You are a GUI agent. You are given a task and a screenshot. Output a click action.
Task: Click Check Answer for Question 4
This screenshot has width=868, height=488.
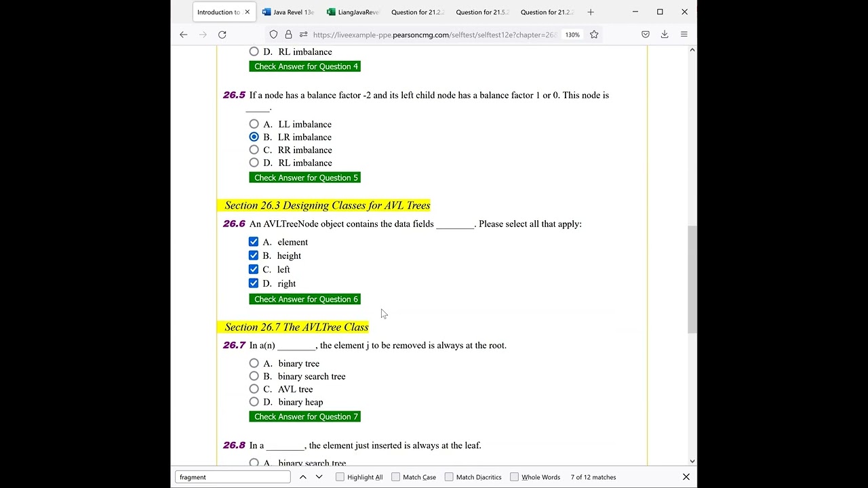click(x=305, y=66)
